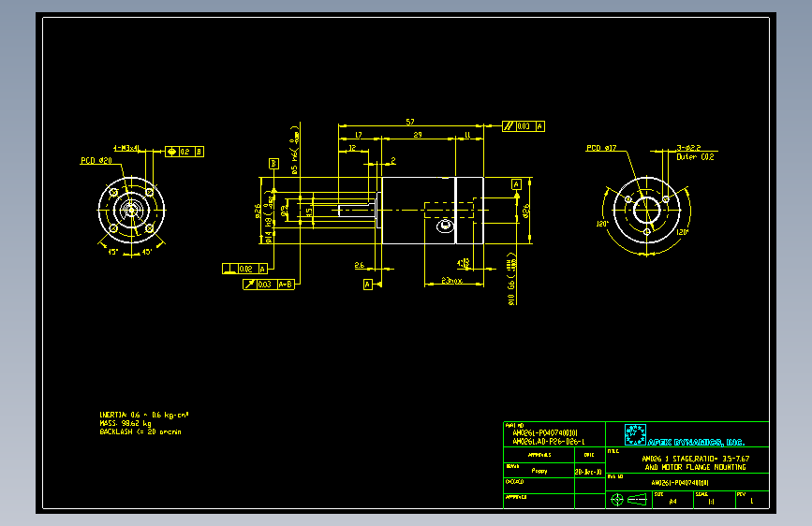The image size is (812, 526).
Task: Select the MASS: 98.62 kg line
Action: click(x=125, y=423)
